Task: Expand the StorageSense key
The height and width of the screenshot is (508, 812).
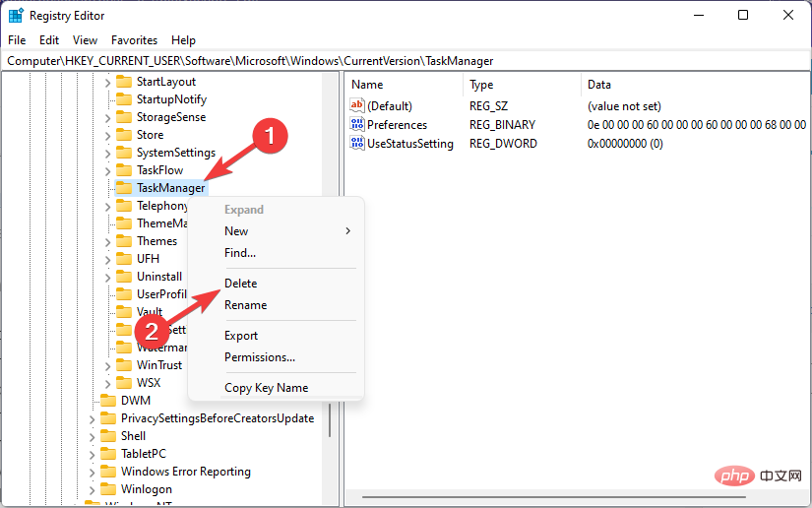Action: tap(107, 118)
